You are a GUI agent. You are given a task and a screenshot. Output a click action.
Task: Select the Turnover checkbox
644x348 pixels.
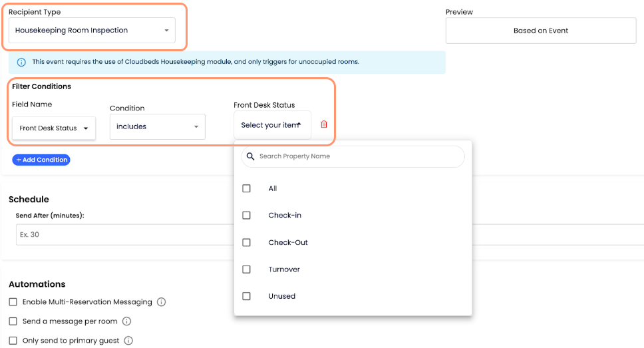click(246, 269)
